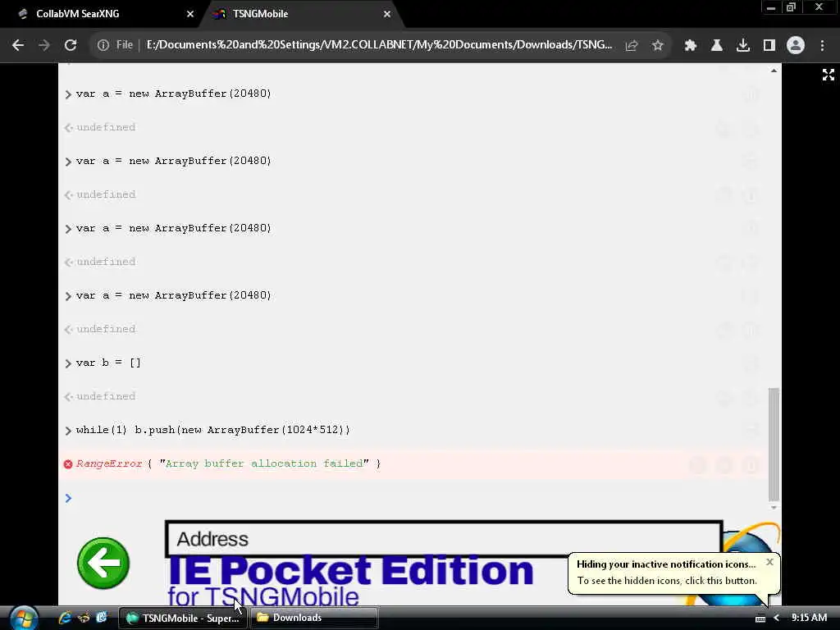The height and width of the screenshot is (630, 840).
Task: Close the CollabVM SearXNG tab
Action: coord(189,15)
